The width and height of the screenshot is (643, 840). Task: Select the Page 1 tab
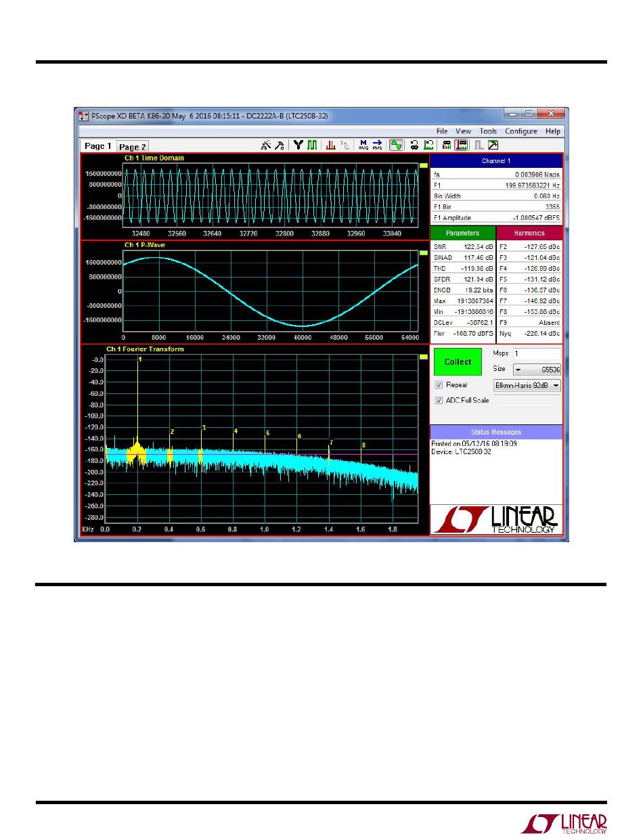coord(98,146)
